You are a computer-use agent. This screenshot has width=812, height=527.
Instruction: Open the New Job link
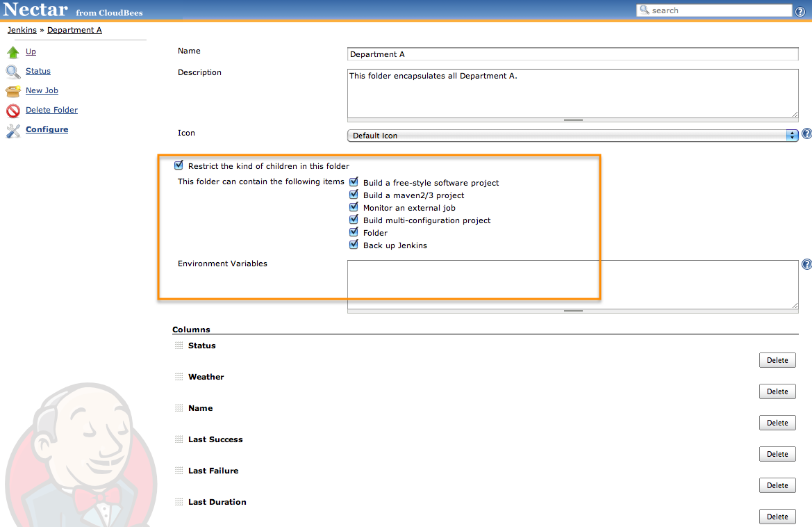pos(42,90)
